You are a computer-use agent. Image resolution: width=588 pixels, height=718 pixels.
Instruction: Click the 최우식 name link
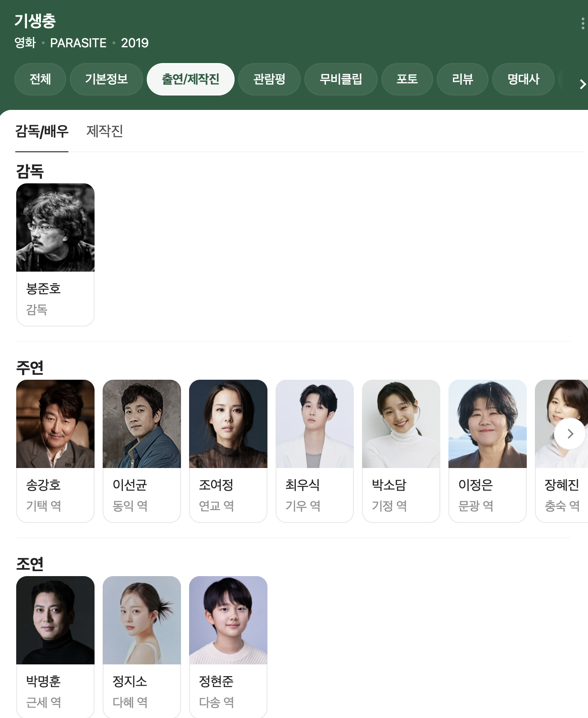[303, 485]
